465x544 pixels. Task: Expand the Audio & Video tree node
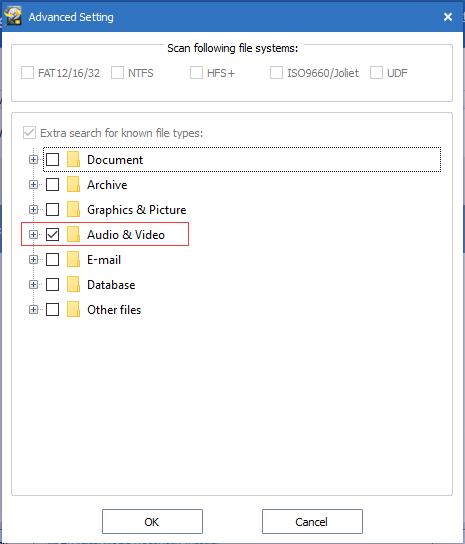coord(33,235)
